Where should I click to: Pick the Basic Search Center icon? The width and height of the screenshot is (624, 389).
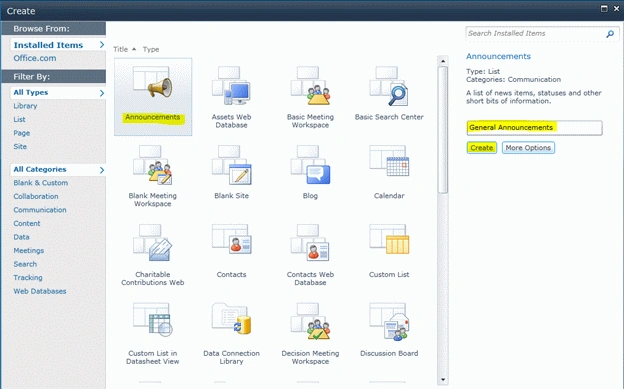point(388,85)
